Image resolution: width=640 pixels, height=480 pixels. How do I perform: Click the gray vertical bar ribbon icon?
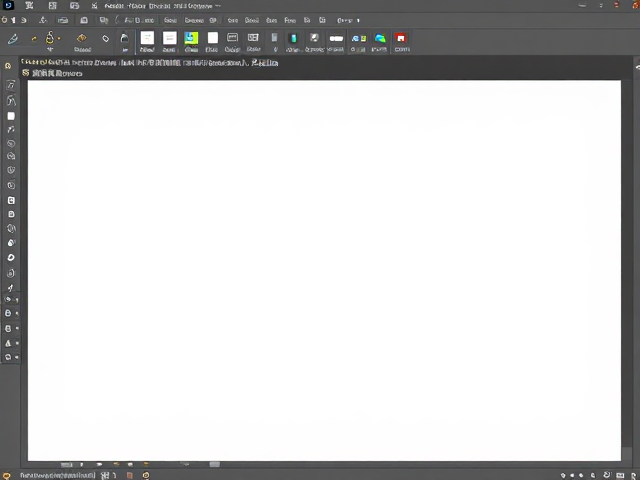pyautogui.click(x=274, y=38)
